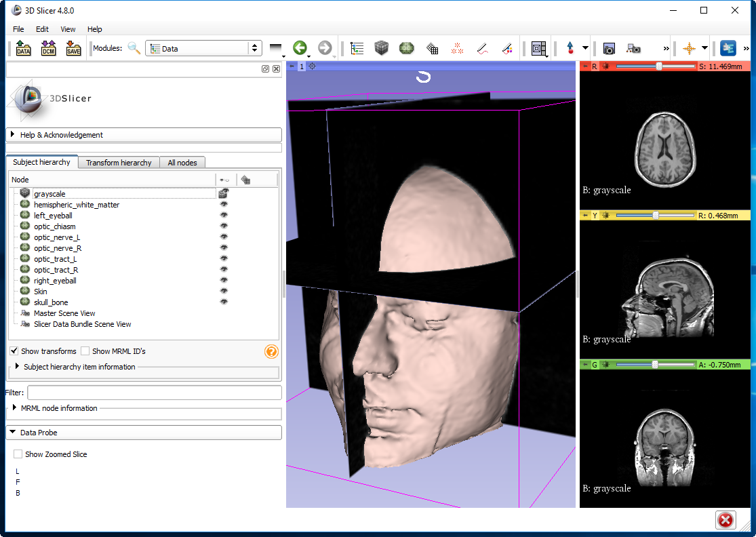This screenshot has height=537, width=756.
Task: Enable the Show MRML ID's checkbox
Action: tap(85, 351)
